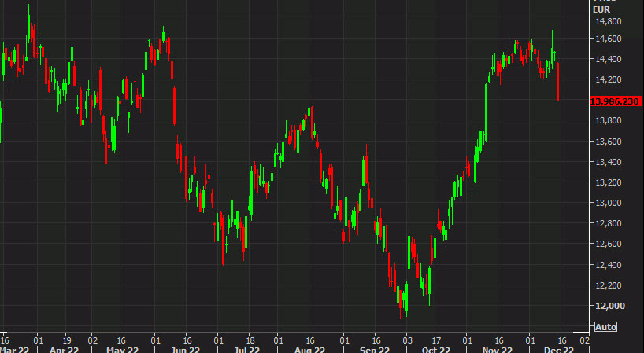Select the Jun 22 month label

[185, 350]
